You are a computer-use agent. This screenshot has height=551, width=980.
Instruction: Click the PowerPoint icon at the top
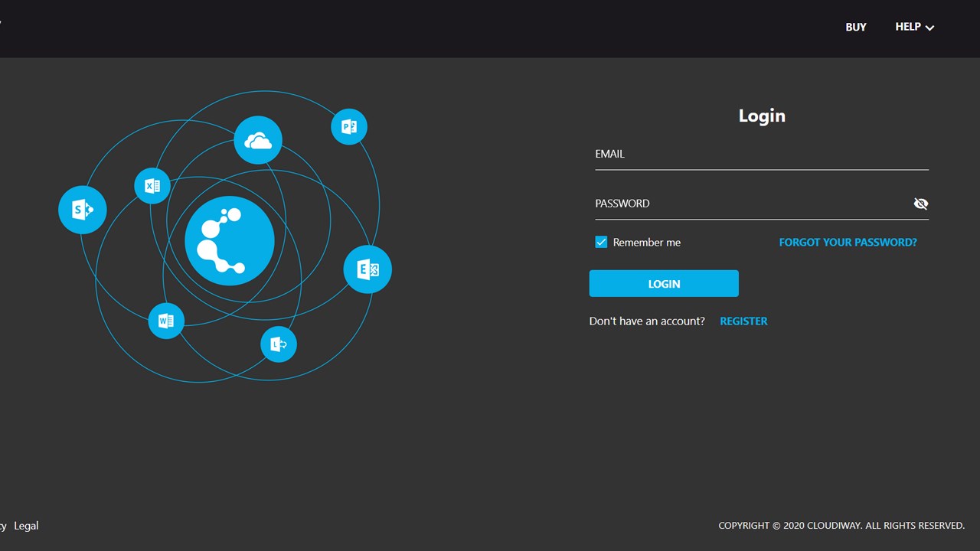tap(349, 126)
